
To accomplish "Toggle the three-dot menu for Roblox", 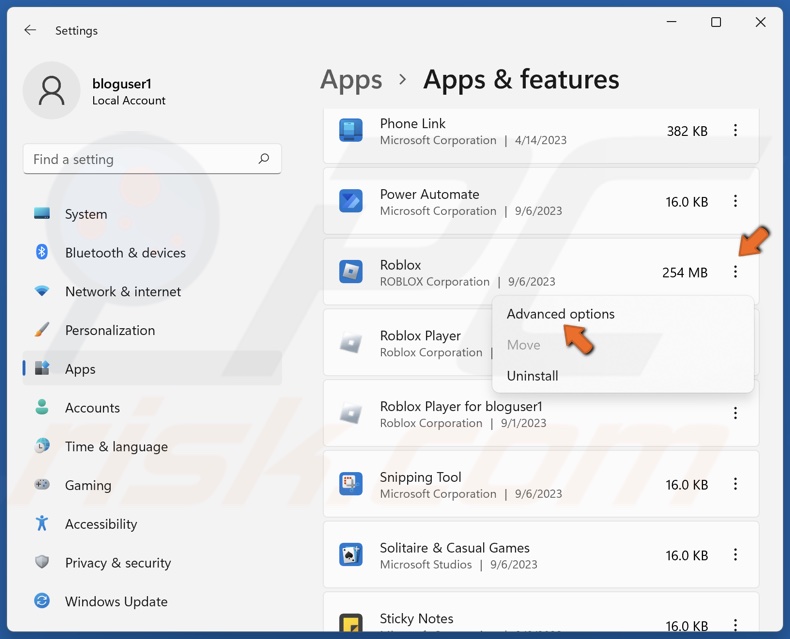I will point(735,272).
